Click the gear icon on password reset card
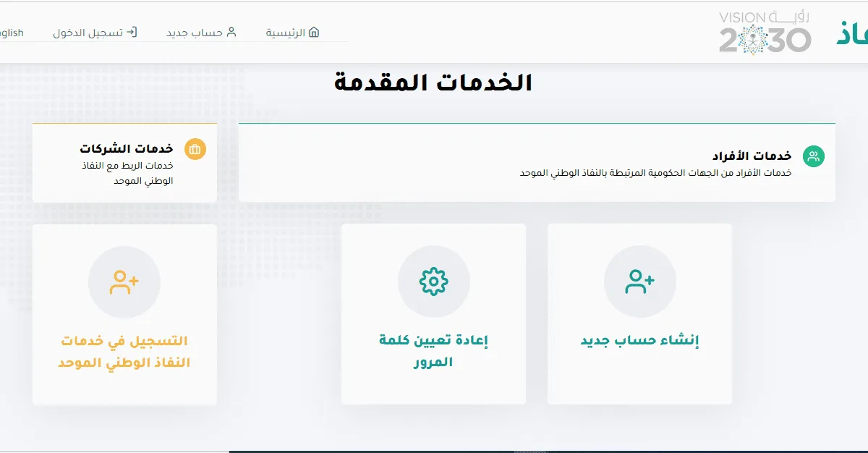This screenshot has height=453, width=868. coord(433,281)
